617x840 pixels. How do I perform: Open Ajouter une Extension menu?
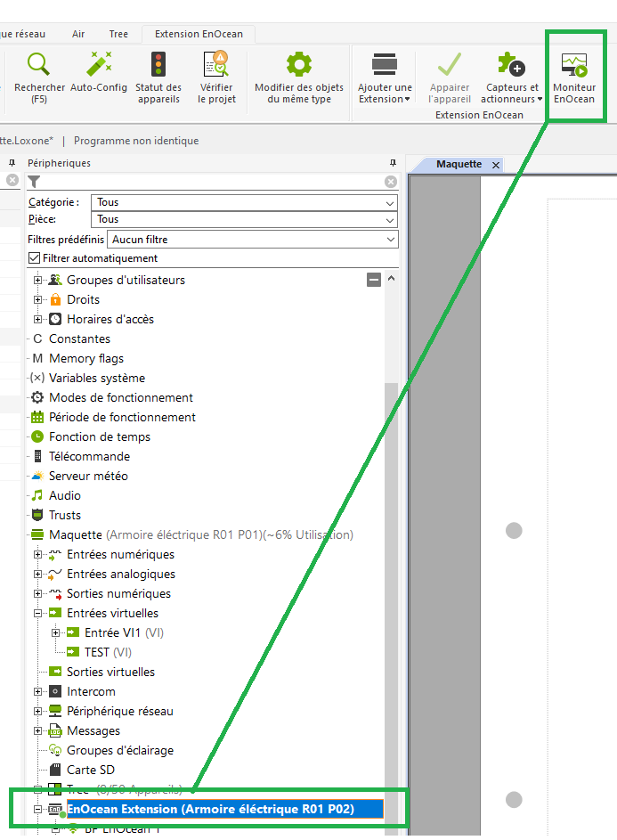point(385,65)
